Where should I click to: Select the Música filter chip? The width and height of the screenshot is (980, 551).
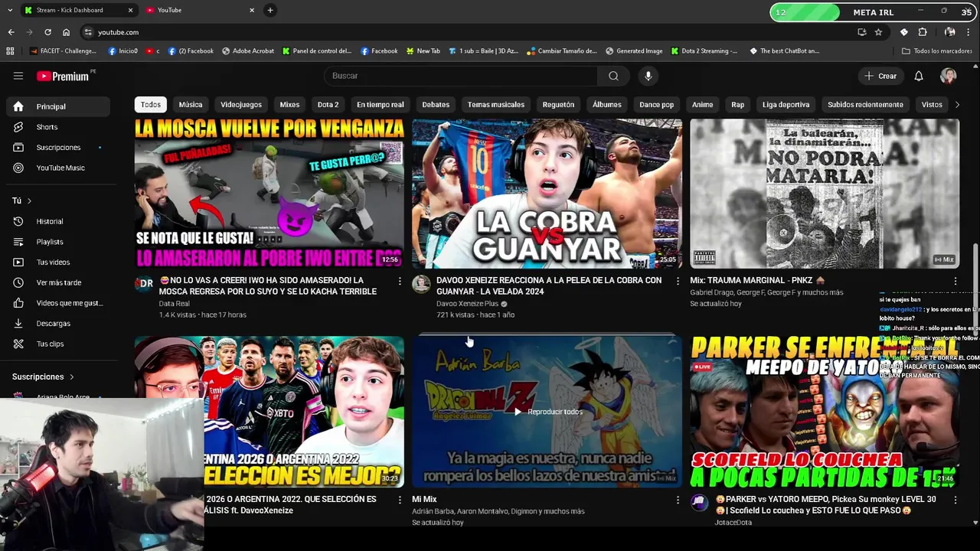click(x=191, y=104)
